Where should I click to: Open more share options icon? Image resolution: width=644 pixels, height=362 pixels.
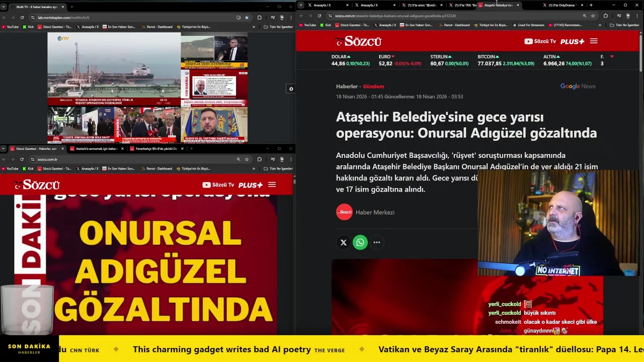pyautogui.click(x=377, y=242)
